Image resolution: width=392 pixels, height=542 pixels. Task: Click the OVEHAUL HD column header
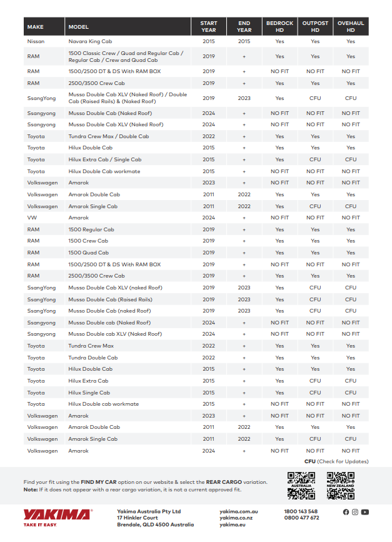pyautogui.click(x=351, y=27)
